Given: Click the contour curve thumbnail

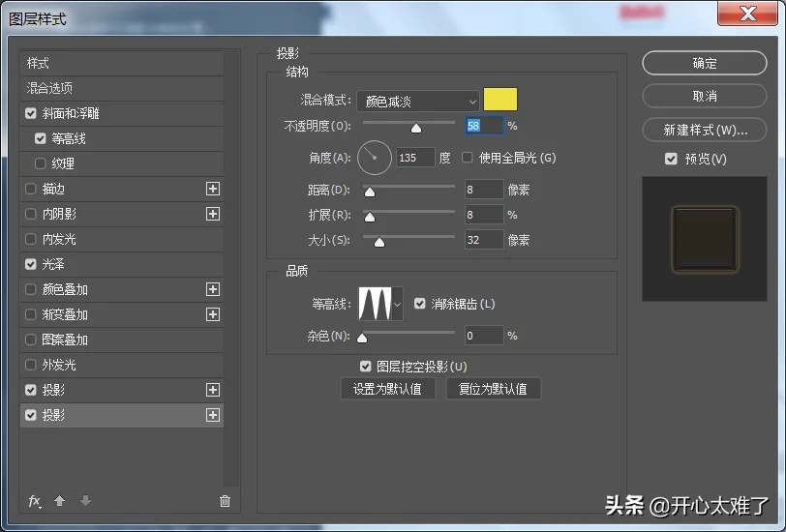Looking at the screenshot, I should [375, 304].
